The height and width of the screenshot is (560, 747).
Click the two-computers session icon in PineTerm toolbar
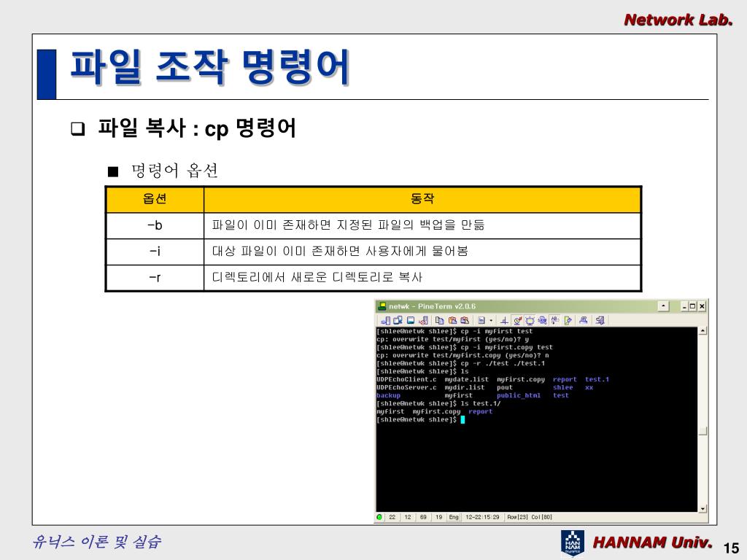398,321
